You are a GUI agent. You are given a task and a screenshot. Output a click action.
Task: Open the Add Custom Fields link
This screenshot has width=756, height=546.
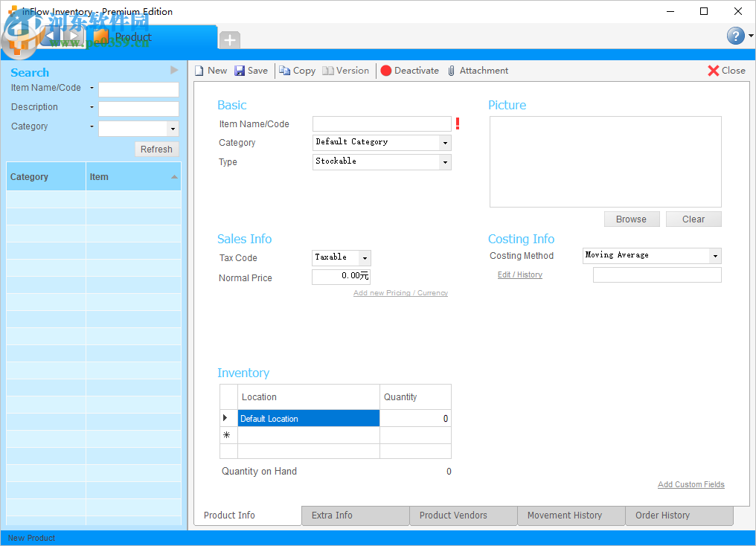[x=691, y=484]
